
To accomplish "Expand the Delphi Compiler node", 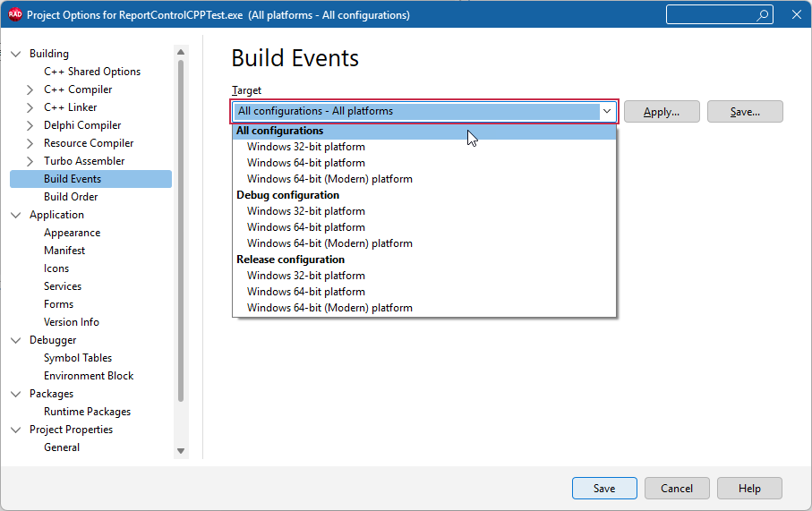I will 30,125.
